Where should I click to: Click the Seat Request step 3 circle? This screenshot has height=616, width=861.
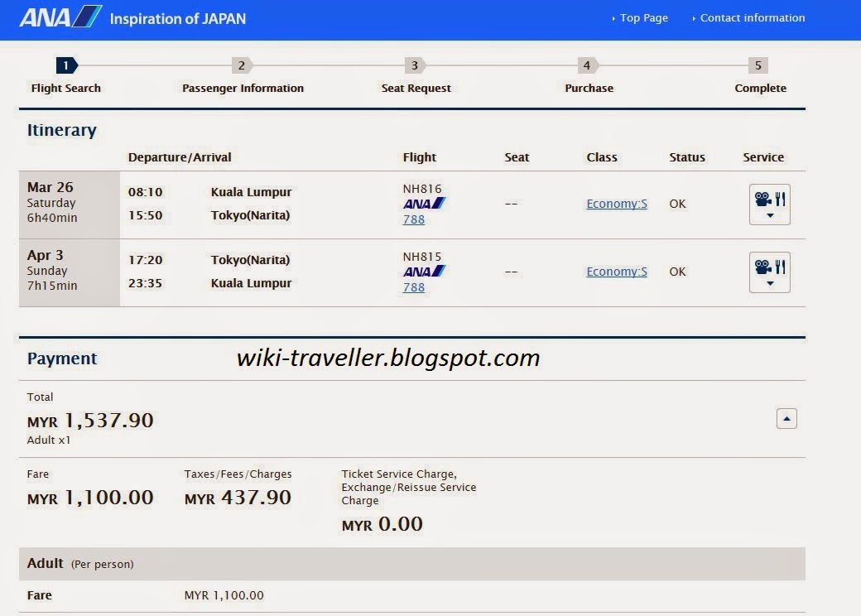pyautogui.click(x=414, y=65)
